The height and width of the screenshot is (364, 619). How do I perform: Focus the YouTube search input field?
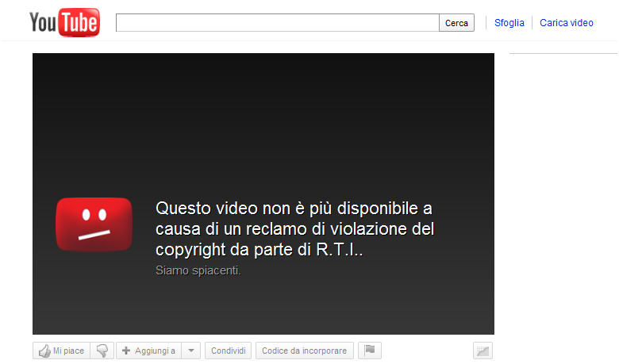tap(278, 23)
